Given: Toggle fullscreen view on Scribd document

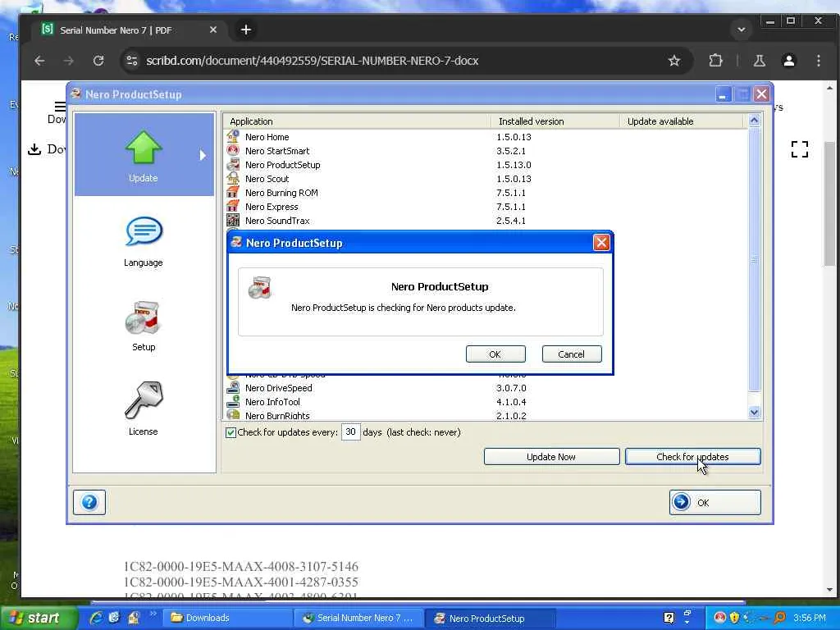Looking at the screenshot, I should click(799, 149).
